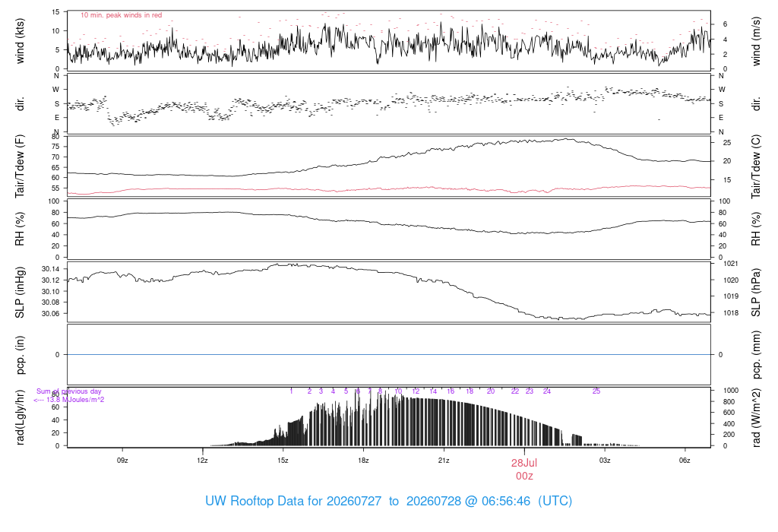Click the 'wind (m/s)' axis title
This screenshot has height=532, width=778.
tap(756, 41)
